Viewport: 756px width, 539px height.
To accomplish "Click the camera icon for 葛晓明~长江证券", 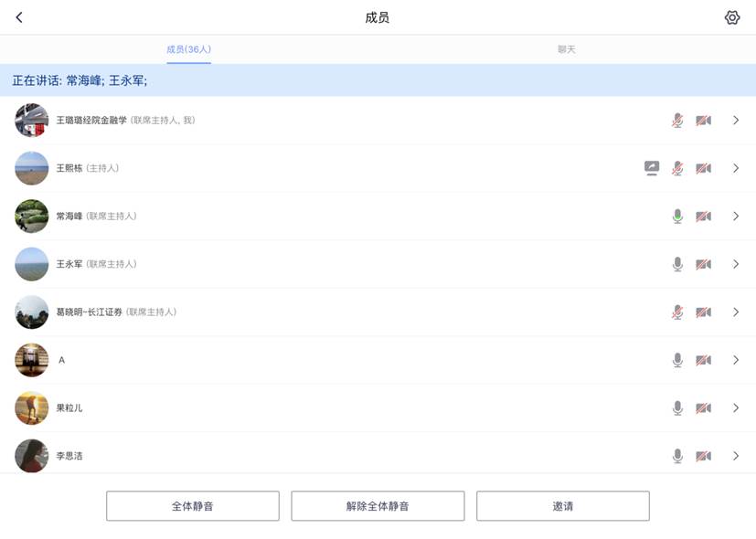I will point(703,312).
